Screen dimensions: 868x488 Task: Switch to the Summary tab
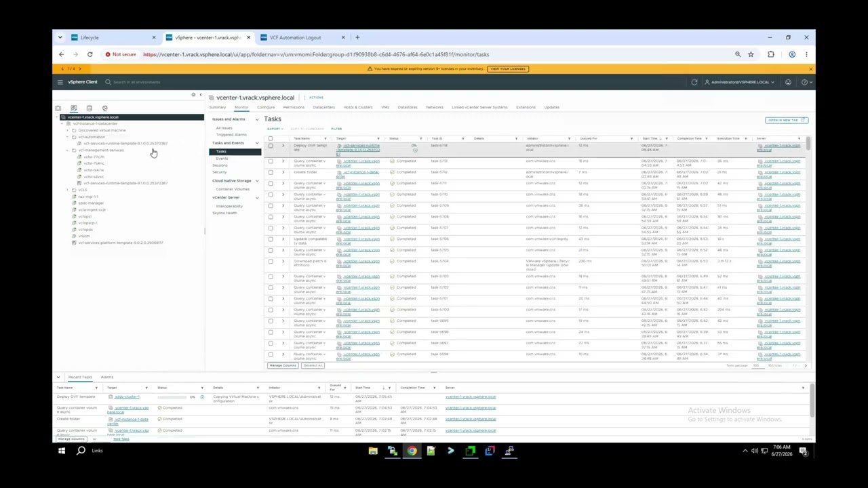(x=218, y=107)
